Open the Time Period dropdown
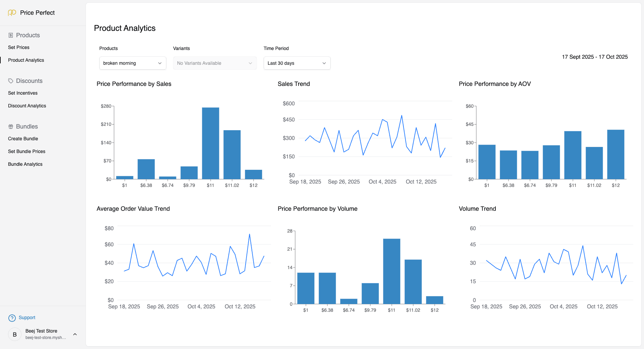The image size is (644, 349). coord(297,63)
